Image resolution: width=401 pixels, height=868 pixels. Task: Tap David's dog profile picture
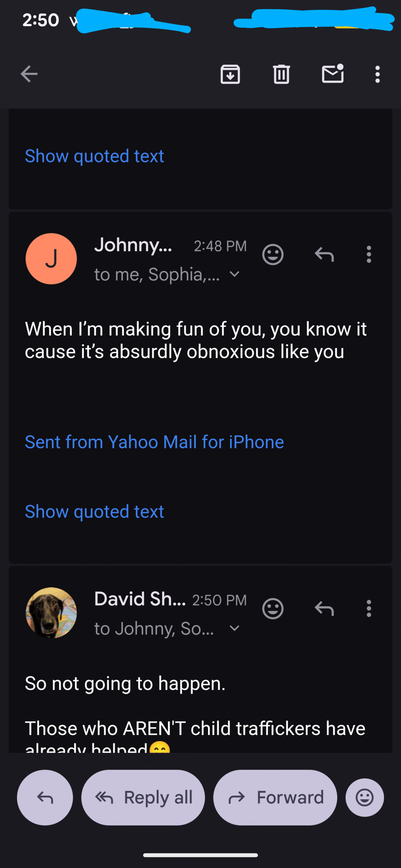pyautogui.click(x=51, y=613)
